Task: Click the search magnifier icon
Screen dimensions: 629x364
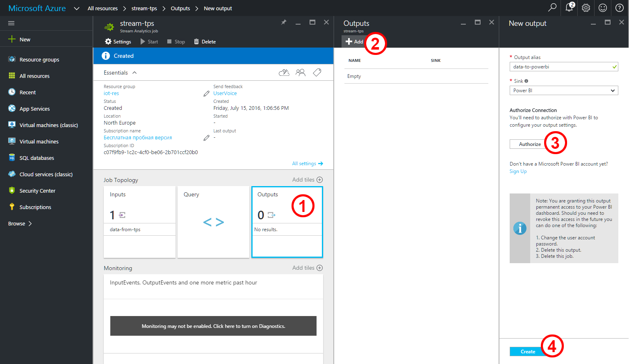Action: [x=552, y=8]
